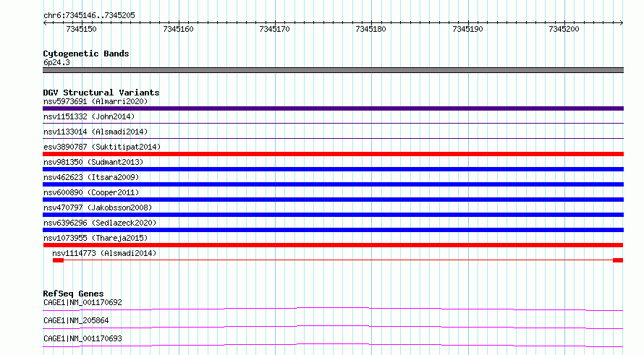Click ruler position label 7345190
Image resolution: width=644 pixels, height=355 pixels.
click(467, 29)
